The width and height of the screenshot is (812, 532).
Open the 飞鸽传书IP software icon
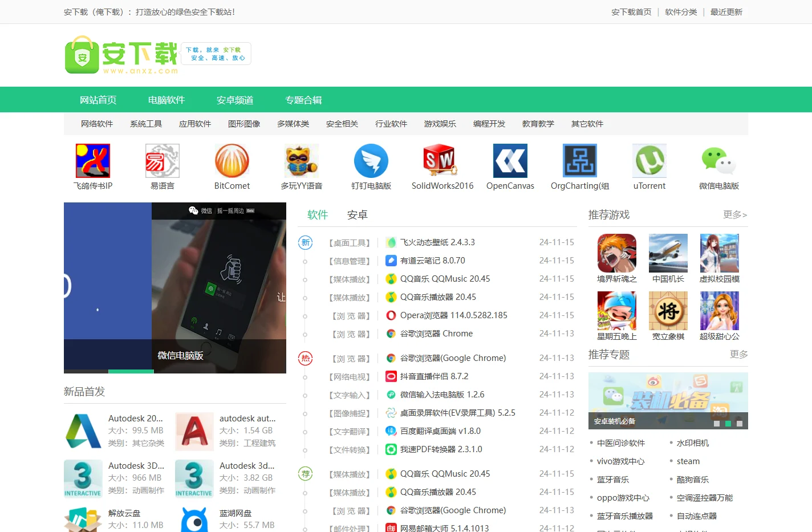[93, 161]
